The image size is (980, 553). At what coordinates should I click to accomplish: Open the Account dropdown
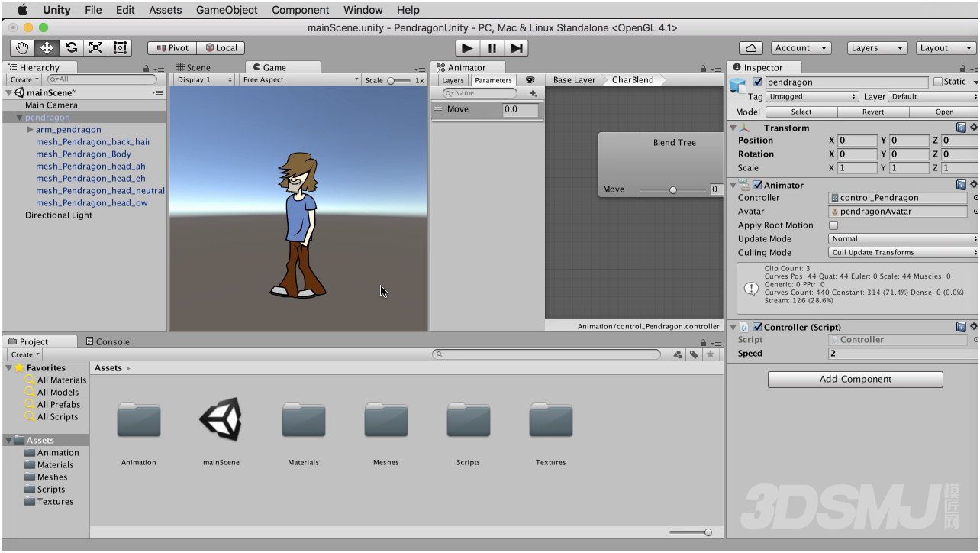coord(801,47)
